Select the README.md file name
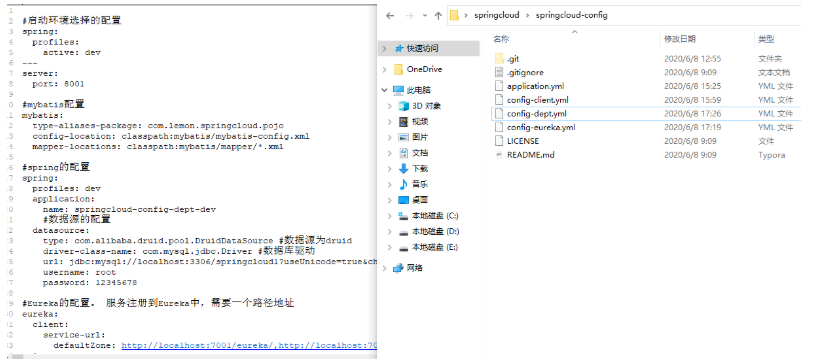Viewport: 814px width, 363px height. click(531, 155)
